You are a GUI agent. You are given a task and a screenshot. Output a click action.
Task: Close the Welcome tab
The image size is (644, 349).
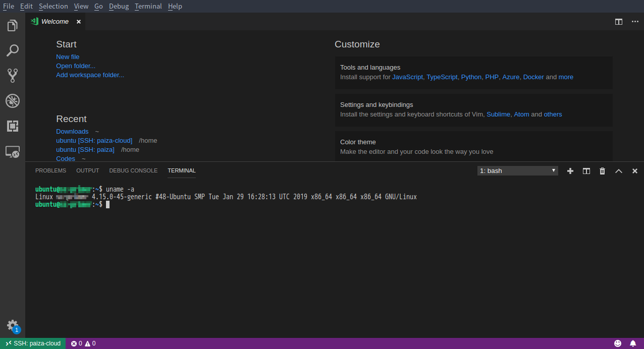click(78, 22)
